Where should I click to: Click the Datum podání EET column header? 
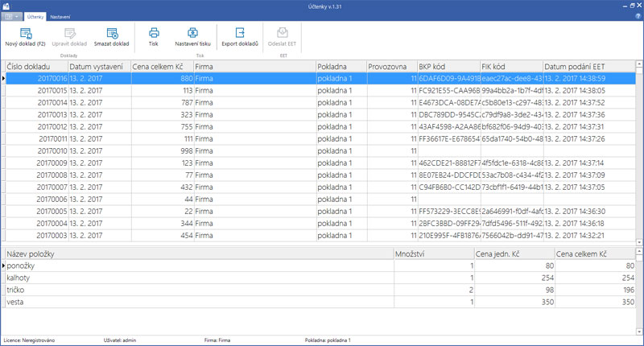coord(588,66)
